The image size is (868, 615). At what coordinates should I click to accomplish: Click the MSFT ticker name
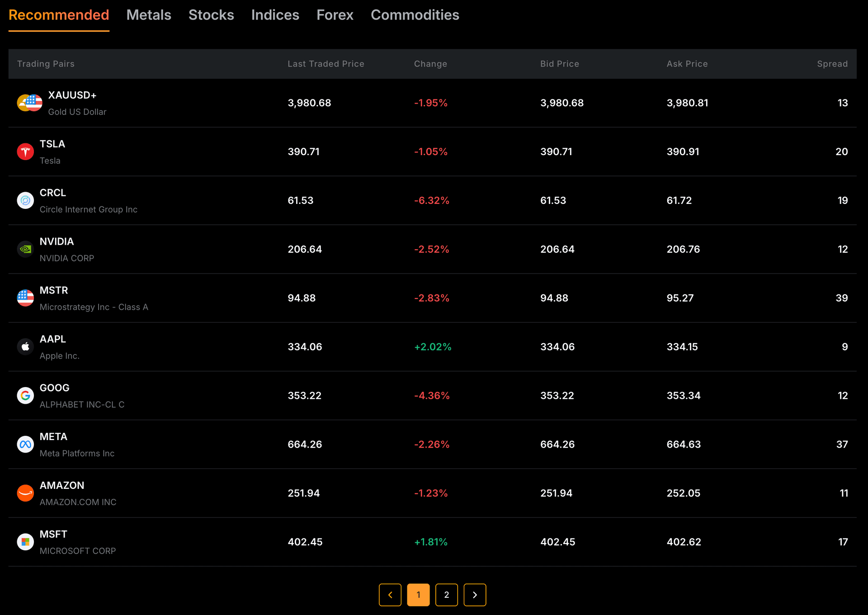(x=53, y=534)
